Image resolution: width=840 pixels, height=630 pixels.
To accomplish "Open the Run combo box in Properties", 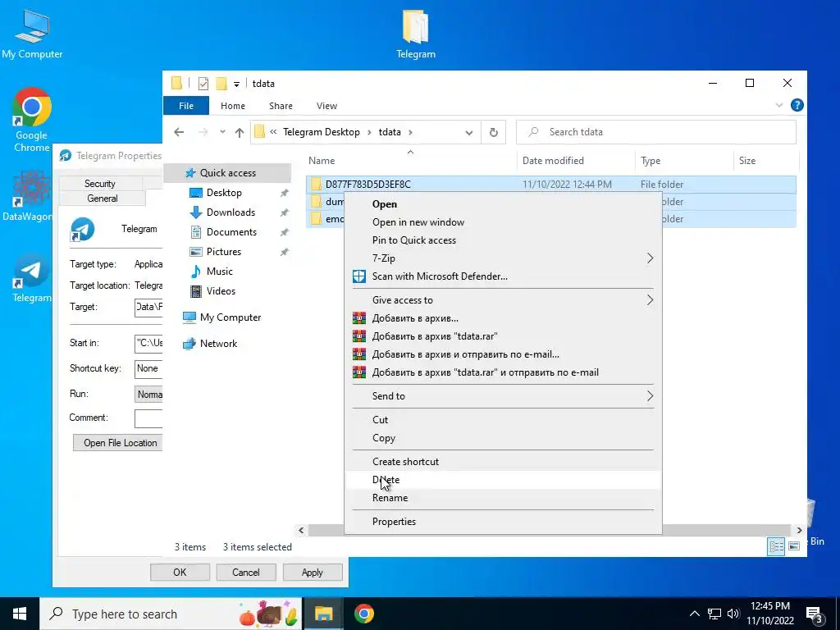I will [x=148, y=395].
